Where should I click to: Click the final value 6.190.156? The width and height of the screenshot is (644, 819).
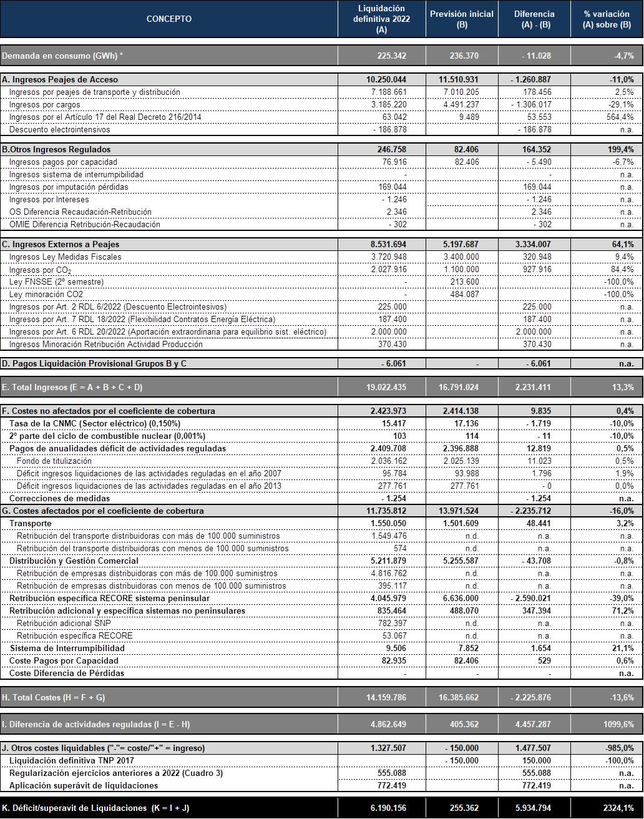point(388,808)
